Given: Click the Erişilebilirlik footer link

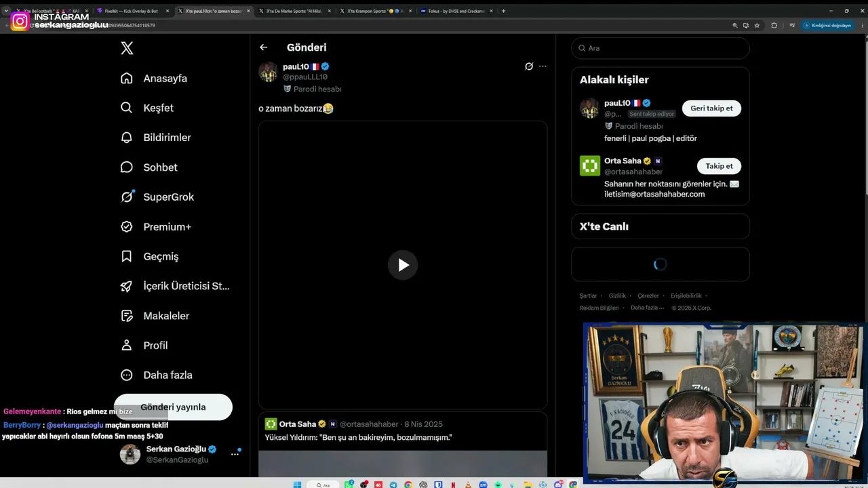Looking at the screenshot, I should [x=686, y=296].
